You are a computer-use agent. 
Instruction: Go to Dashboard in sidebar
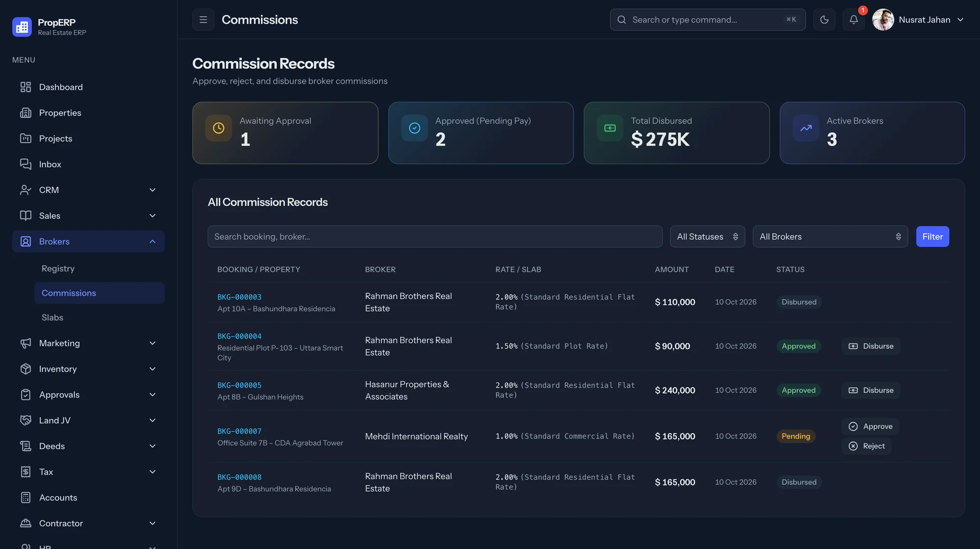pos(88,87)
